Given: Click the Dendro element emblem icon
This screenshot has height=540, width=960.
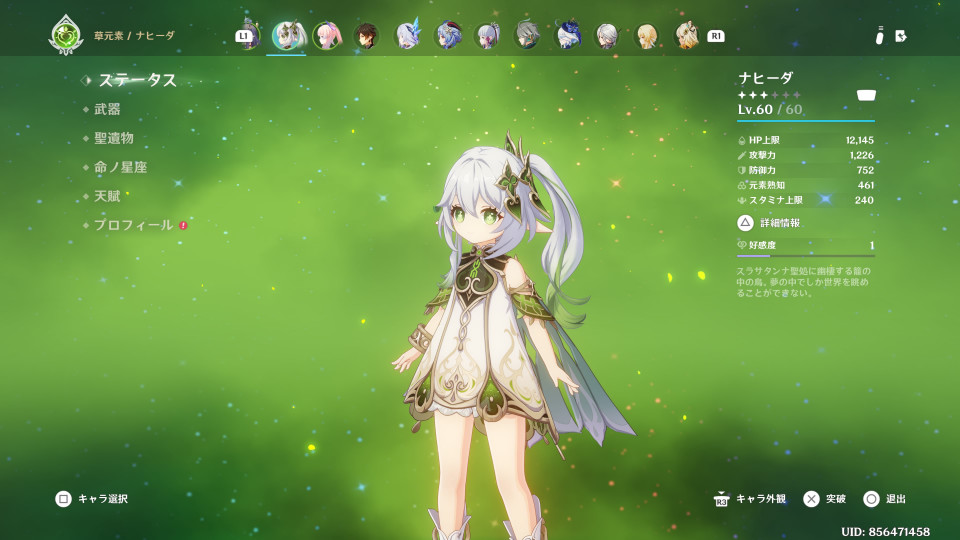Looking at the screenshot, I should click(x=66, y=35).
